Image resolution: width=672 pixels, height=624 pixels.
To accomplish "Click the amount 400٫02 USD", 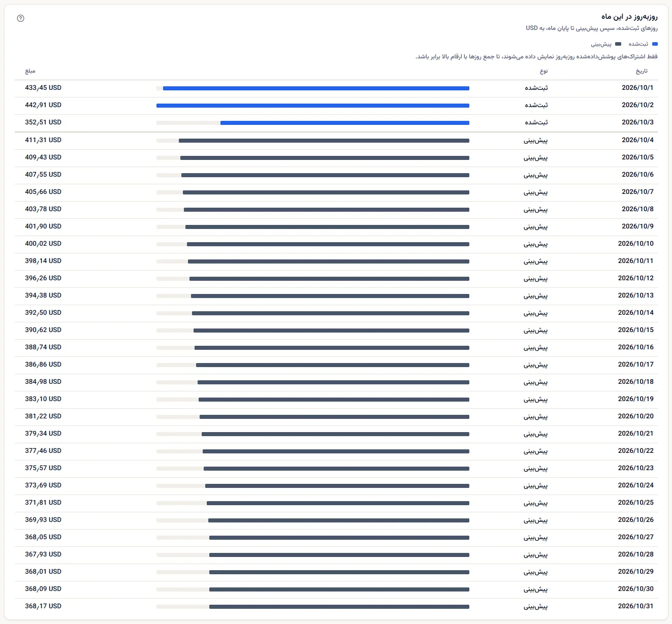I will tap(43, 244).
